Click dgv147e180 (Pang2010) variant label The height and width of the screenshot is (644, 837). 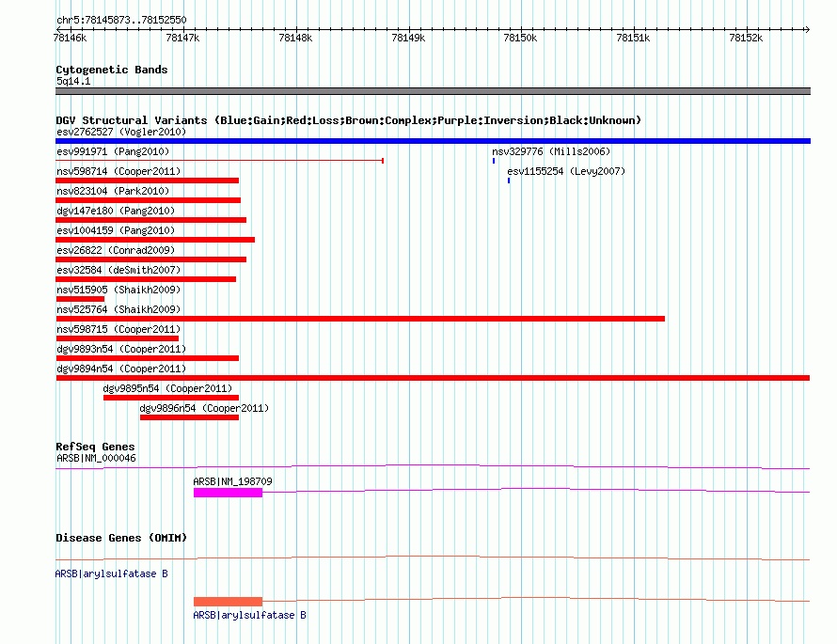pos(116,211)
